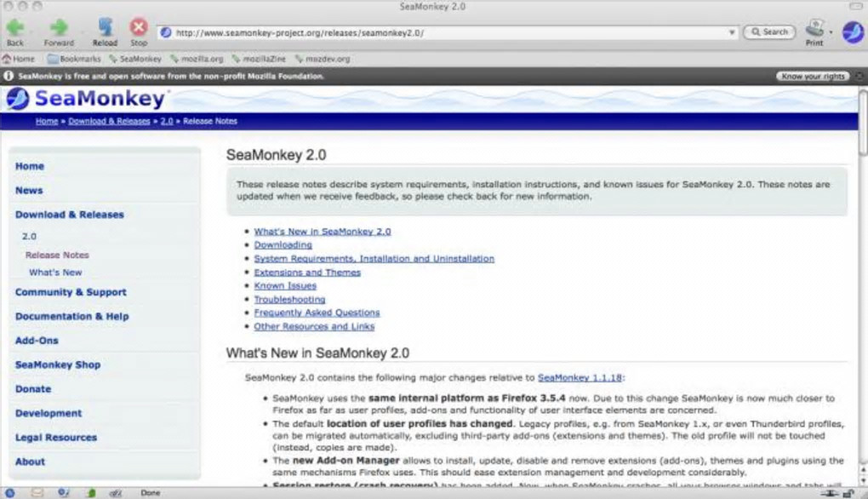This screenshot has width=868, height=499.
Task: Click the Downloading link
Action: point(283,244)
